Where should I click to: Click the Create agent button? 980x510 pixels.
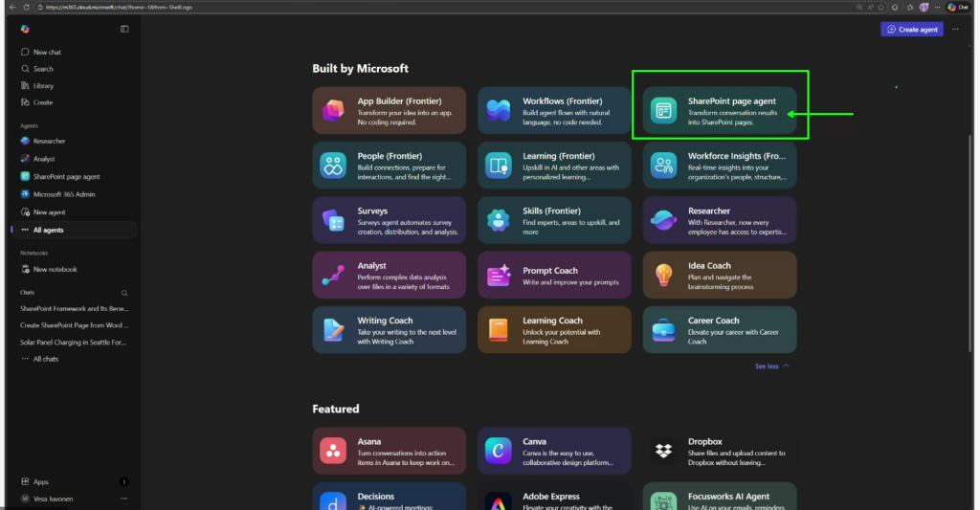(x=911, y=30)
